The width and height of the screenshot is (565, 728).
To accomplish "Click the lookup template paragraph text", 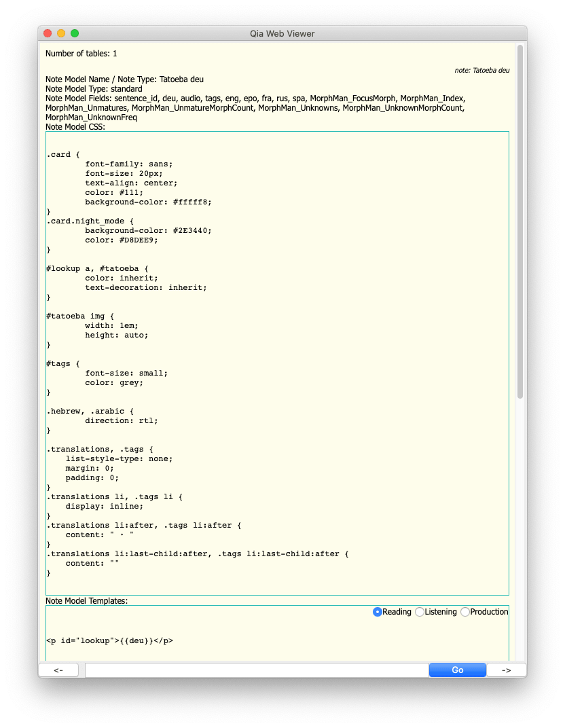I will coord(109,640).
